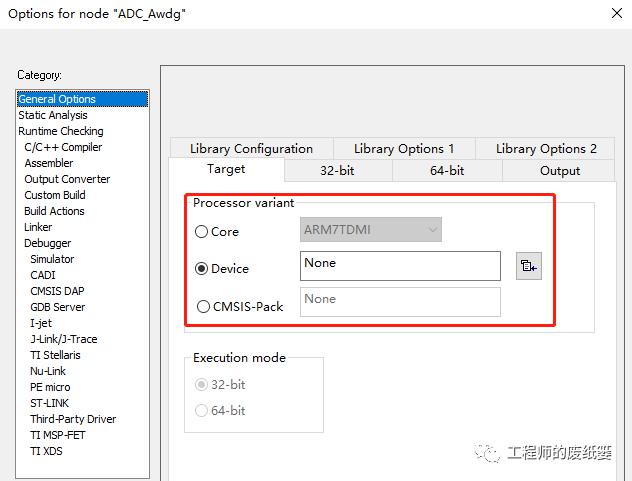The image size is (632, 481).
Task: Close the Options for node dialog
Action: 617,13
